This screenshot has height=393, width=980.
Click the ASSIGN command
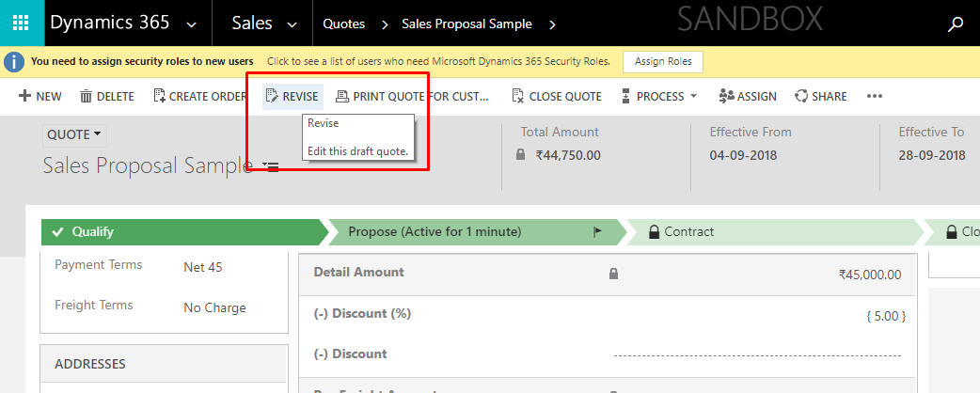[x=748, y=96]
